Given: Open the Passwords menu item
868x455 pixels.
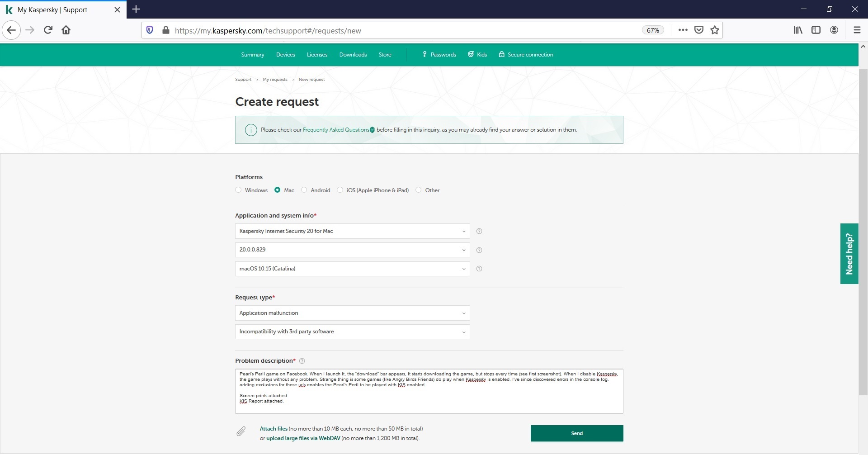Looking at the screenshot, I should pyautogui.click(x=439, y=55).
